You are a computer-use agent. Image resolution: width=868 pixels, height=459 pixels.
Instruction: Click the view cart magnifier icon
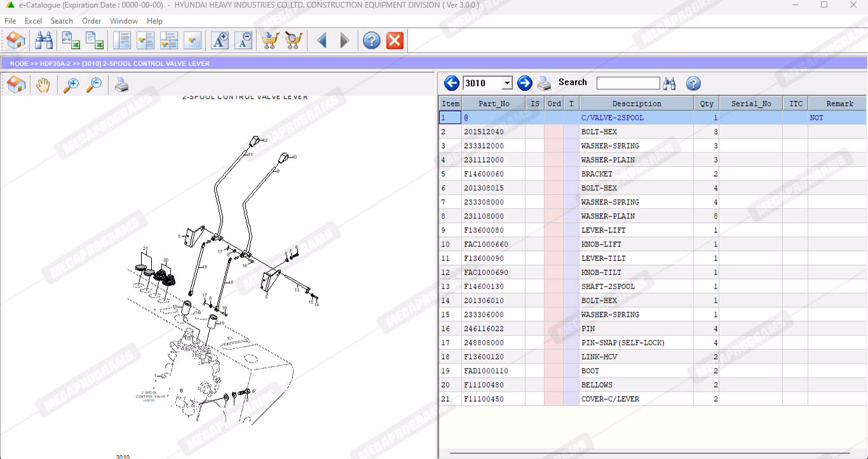[x=294, y=41]
